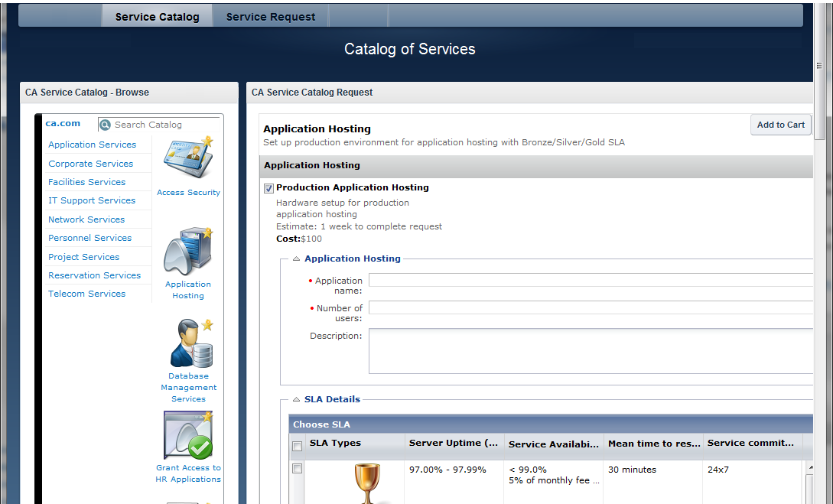Image resolution: width=833 pixels, height=504 pixels.
Task: Select the Application Hosting server icon
Action: [187, 251]
